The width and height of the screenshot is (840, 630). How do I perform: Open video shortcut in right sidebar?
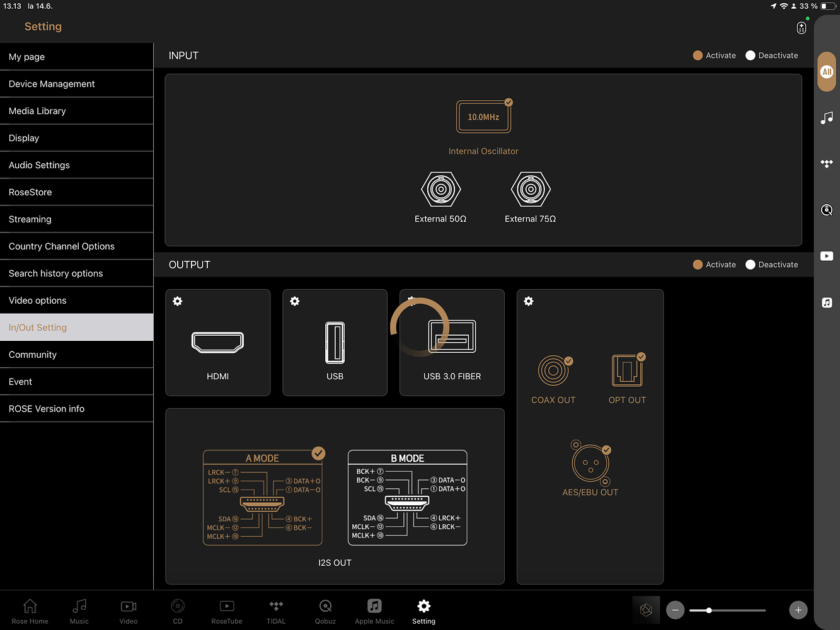827,256
